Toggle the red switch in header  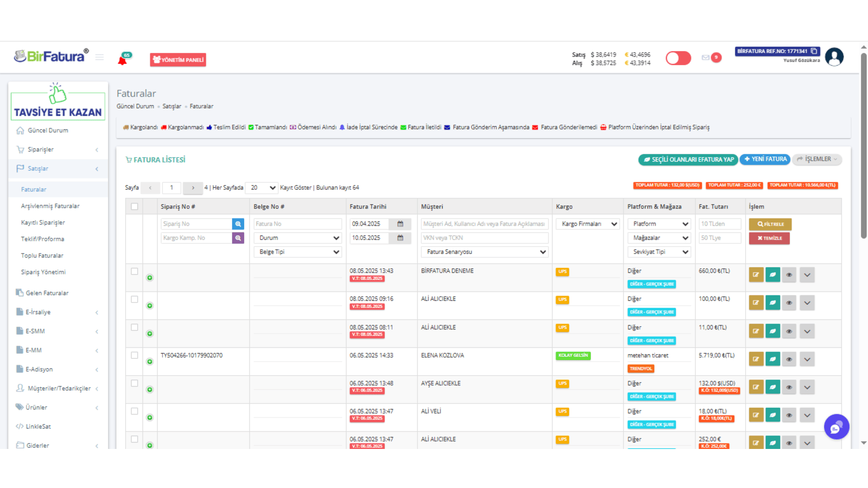tap(678, 58)
